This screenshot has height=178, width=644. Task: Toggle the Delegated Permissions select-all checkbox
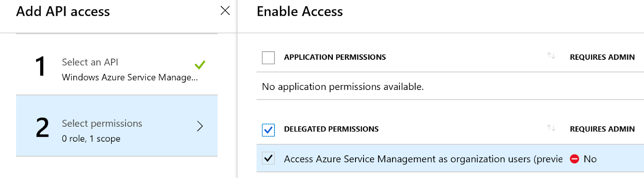(268, 130)
